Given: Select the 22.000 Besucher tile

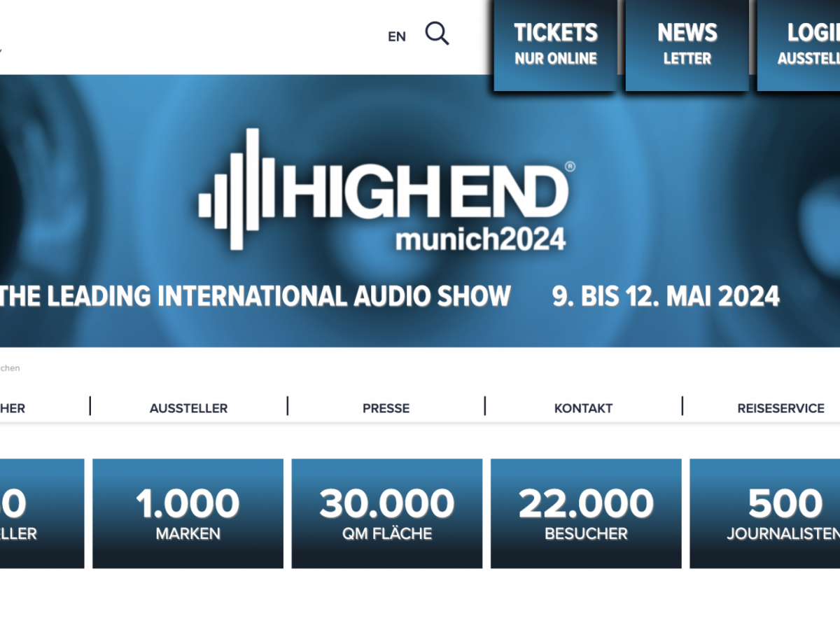Looking at the screenshot, I should [586, 514].
